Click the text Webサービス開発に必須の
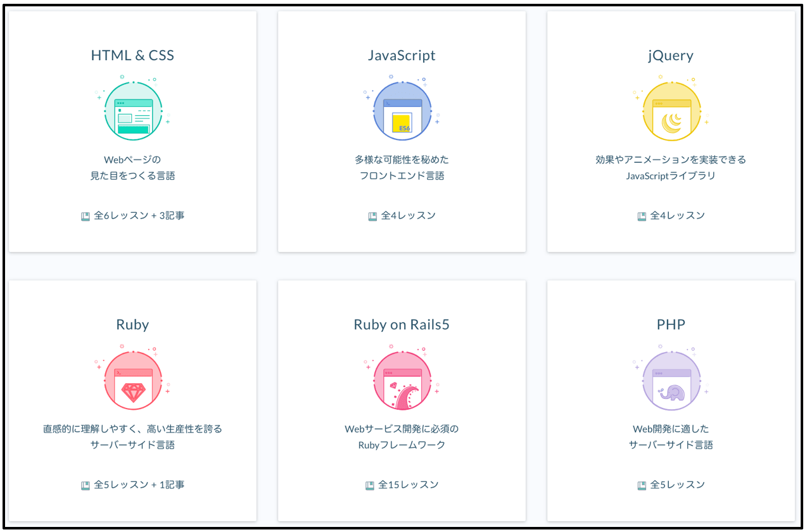The image size is (807, 532). click(x=402, y=429)
